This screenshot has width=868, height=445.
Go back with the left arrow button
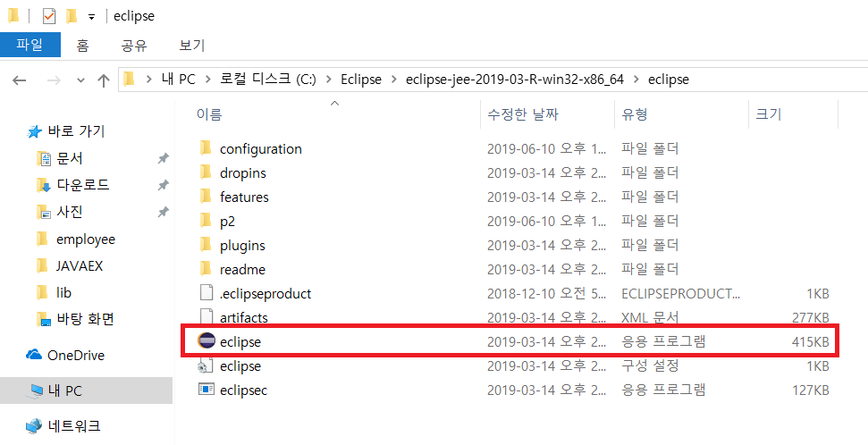(x=20, y=80)
